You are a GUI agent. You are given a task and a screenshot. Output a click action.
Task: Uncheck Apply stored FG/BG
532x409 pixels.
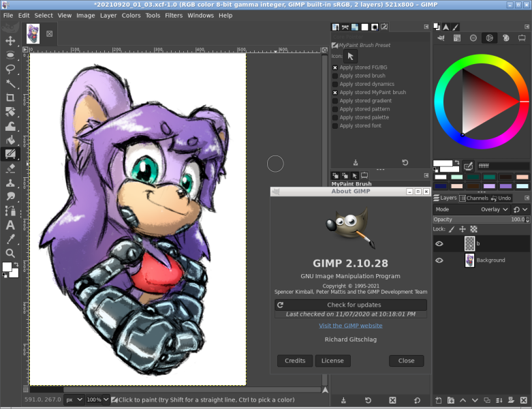[335, 67]
